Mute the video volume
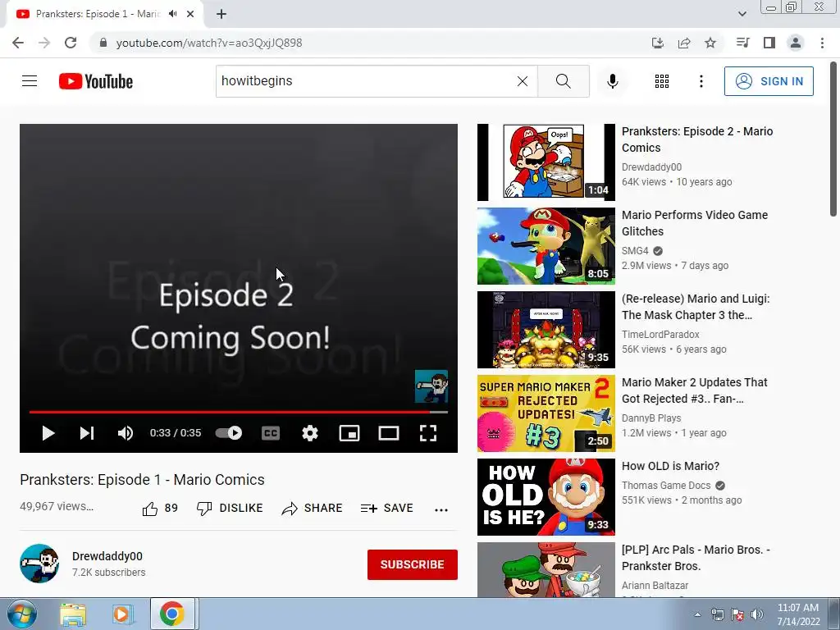Viewport: 840px width, 630px height. (126, 433)
